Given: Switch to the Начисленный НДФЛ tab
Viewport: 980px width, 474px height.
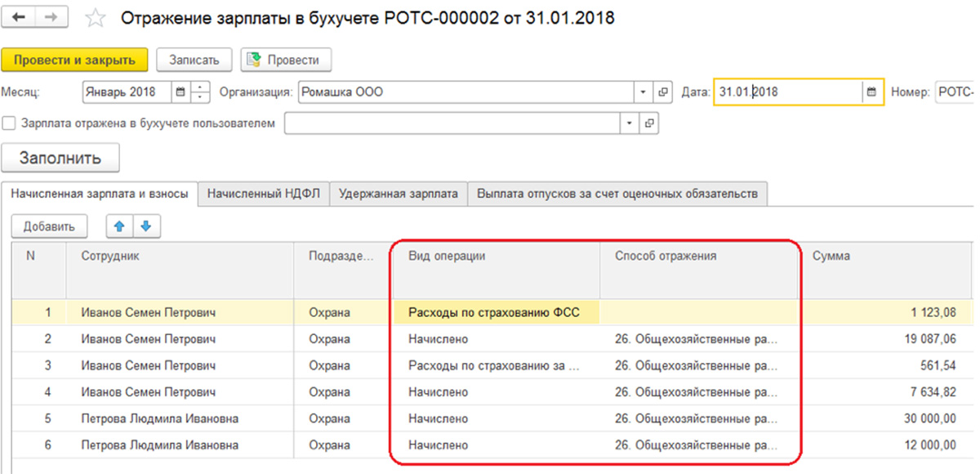Looking at the screenshot, I should (x=264, y=194).
